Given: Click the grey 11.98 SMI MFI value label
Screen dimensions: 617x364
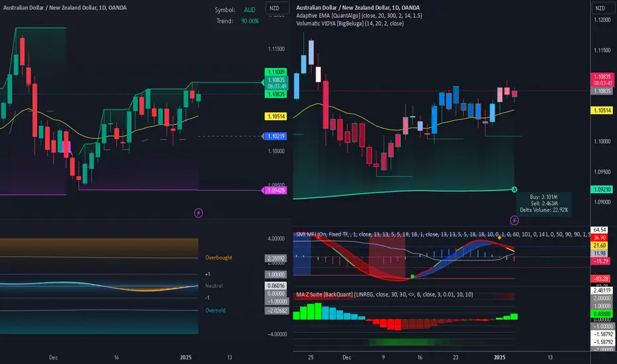Looking at the screenshot, I should coord(599,253).
